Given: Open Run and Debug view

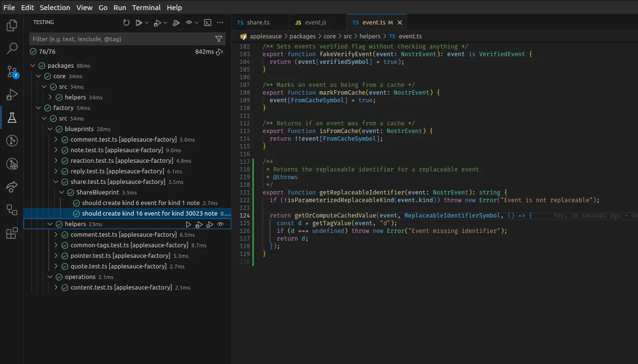Looking at the screenshot, I should 12,95.
